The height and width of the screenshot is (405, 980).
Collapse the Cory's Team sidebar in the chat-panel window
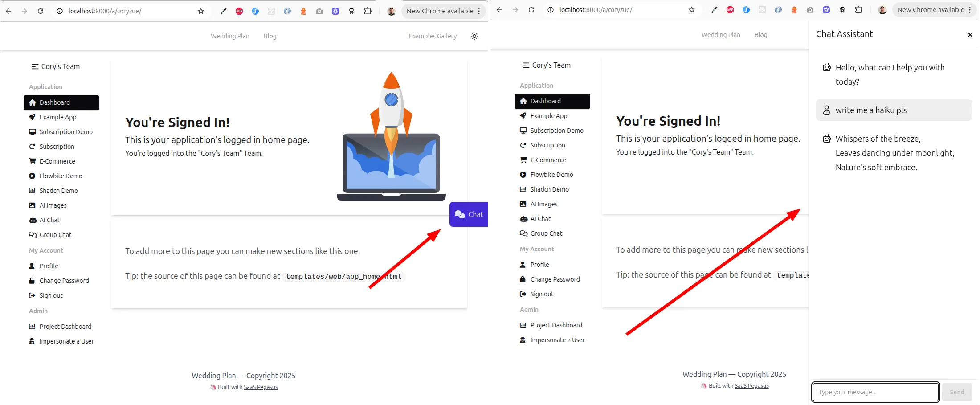pyautogui.click(x=526, y=65)
